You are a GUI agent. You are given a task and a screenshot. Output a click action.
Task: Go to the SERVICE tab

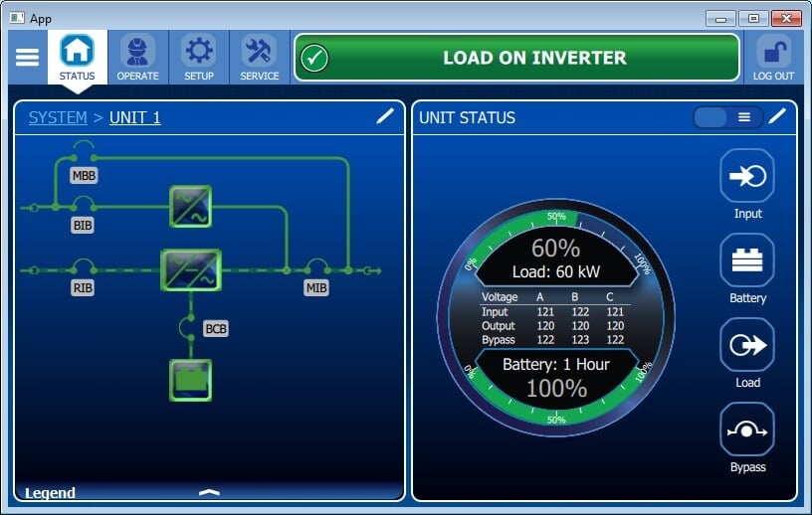click(x=260, y=57)
